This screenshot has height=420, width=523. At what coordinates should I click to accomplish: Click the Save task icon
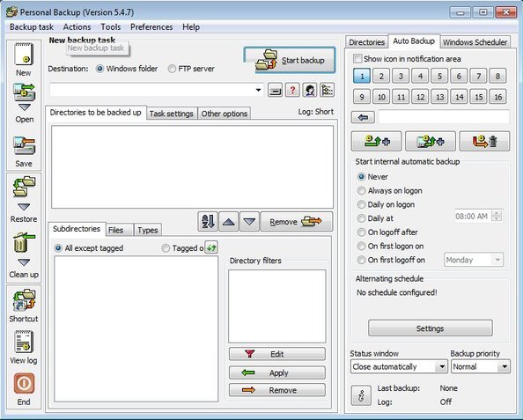click(24, 146)
